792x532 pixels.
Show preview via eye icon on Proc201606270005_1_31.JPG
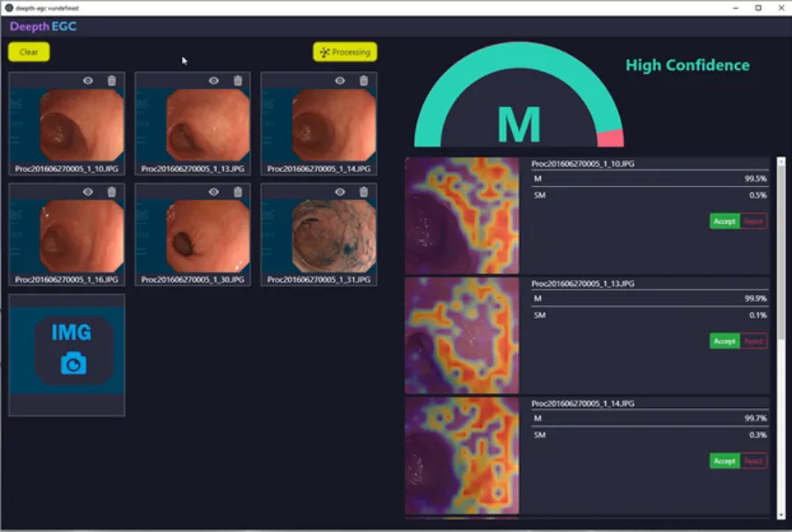pos(340,192)
